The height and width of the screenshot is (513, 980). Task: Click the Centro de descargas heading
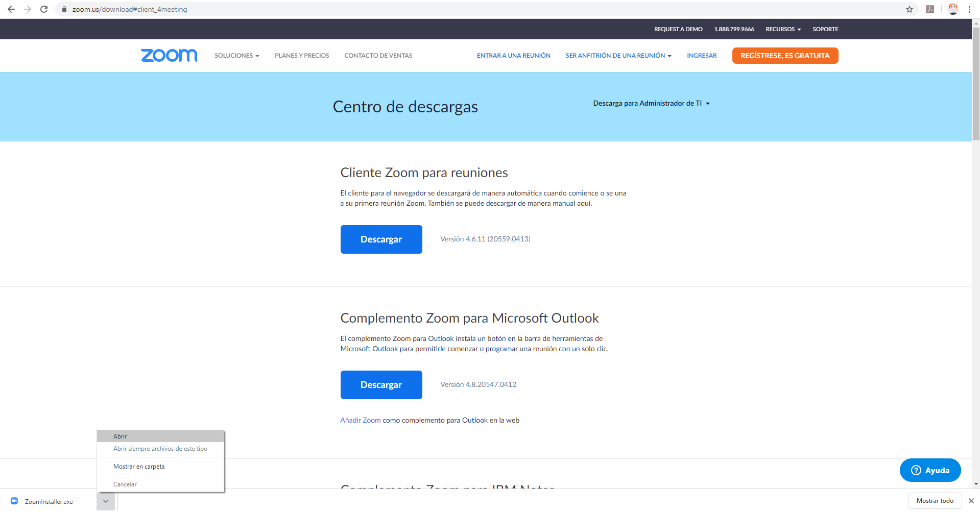[405, 107]
